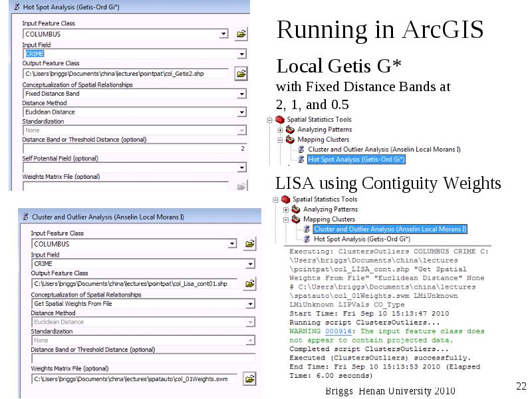Viewport: 532px width, 399px height.
Task: Open the Input Field dropdown in Cluster and Outlier dialog
Action: [x=251, y=264]
